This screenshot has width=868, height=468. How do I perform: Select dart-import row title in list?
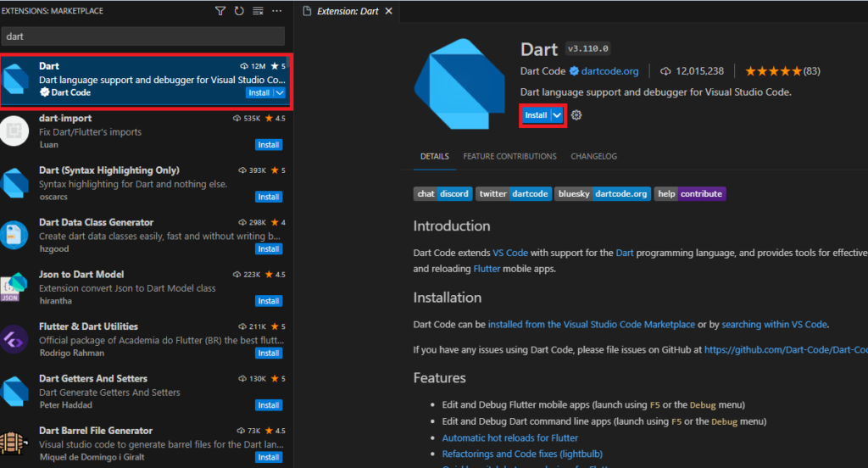pyautogui.click(x=65, y=118)
